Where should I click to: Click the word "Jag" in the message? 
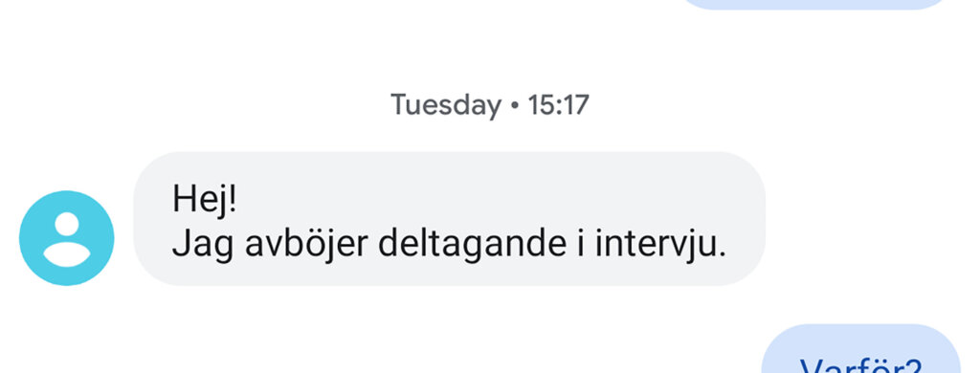pos(204,246)
